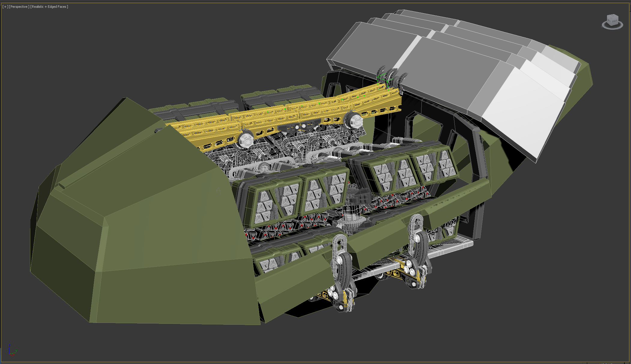The image size is (631, 364).
Task: Open the Realistic + Edged Faces shading menu
Action: (x=49, y=7)
